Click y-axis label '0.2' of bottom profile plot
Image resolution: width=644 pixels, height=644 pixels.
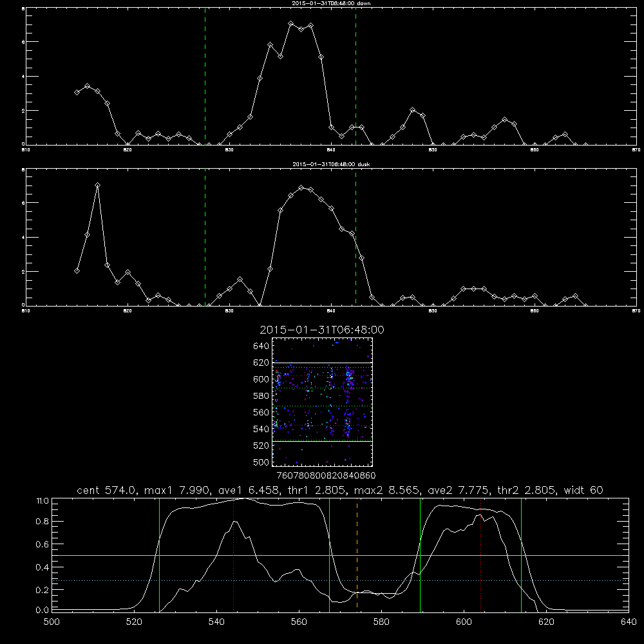(x=43, y=590)
